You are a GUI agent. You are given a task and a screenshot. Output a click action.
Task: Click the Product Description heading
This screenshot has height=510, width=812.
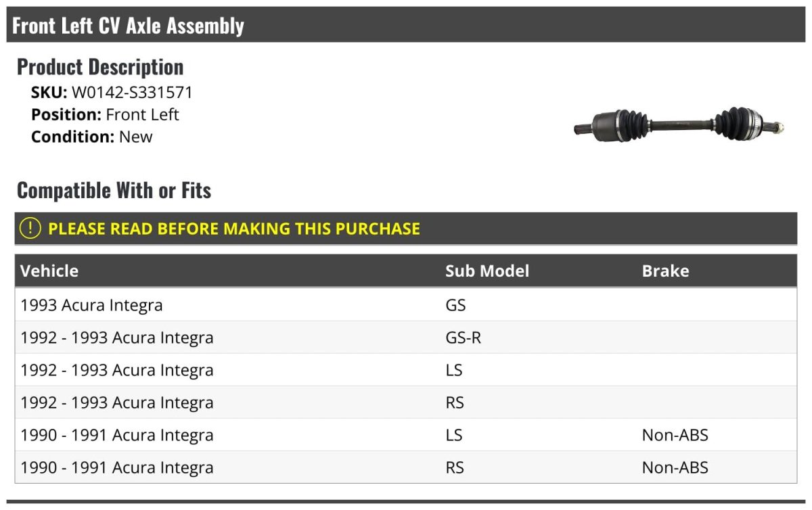(x=100, y=67)
